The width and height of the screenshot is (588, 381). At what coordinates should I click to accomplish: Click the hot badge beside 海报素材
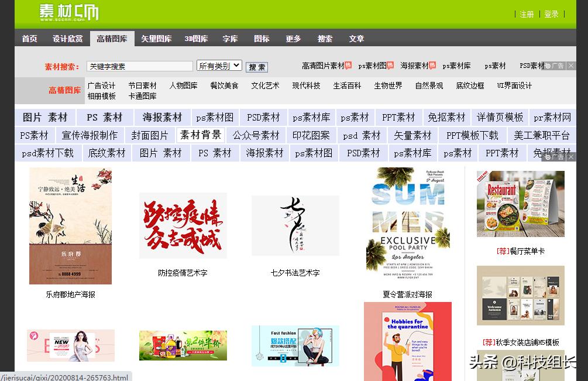tap(432, 66)
